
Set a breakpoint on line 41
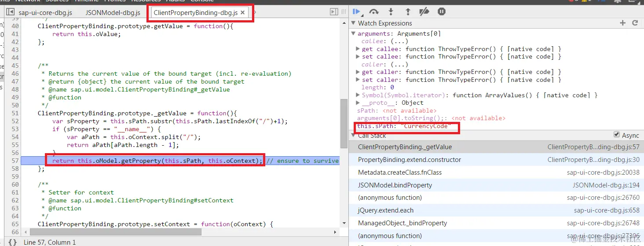click(x=15, y=34)
